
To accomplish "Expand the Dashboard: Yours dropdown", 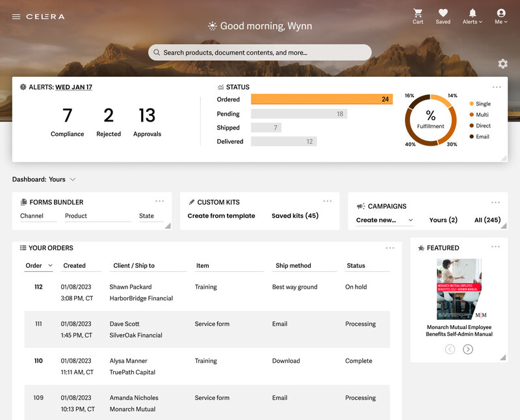I will pos(72,179).
